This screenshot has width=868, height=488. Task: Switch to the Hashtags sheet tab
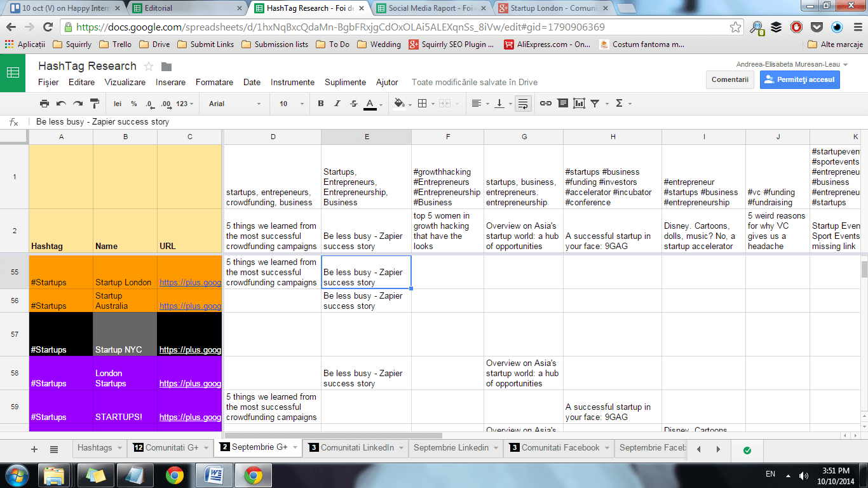click(95, 448)
